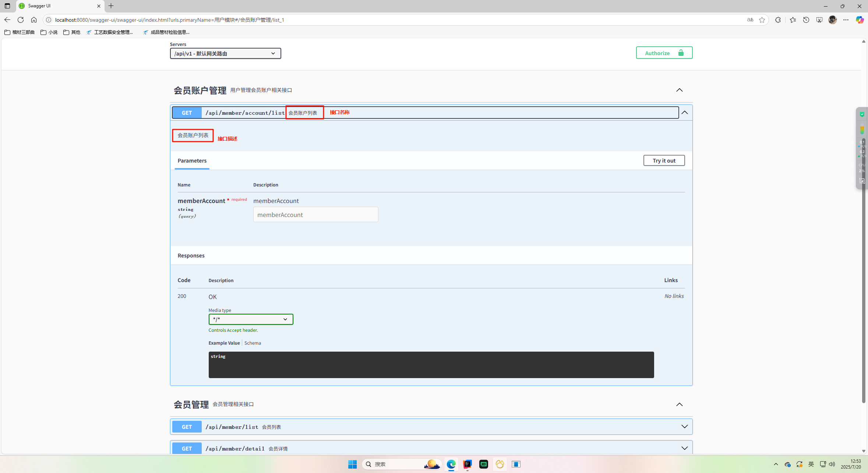Viewport: 868px width, 473px height.
Task: Open Copilot in the Edge toolbar
Action: pos(860,20)
